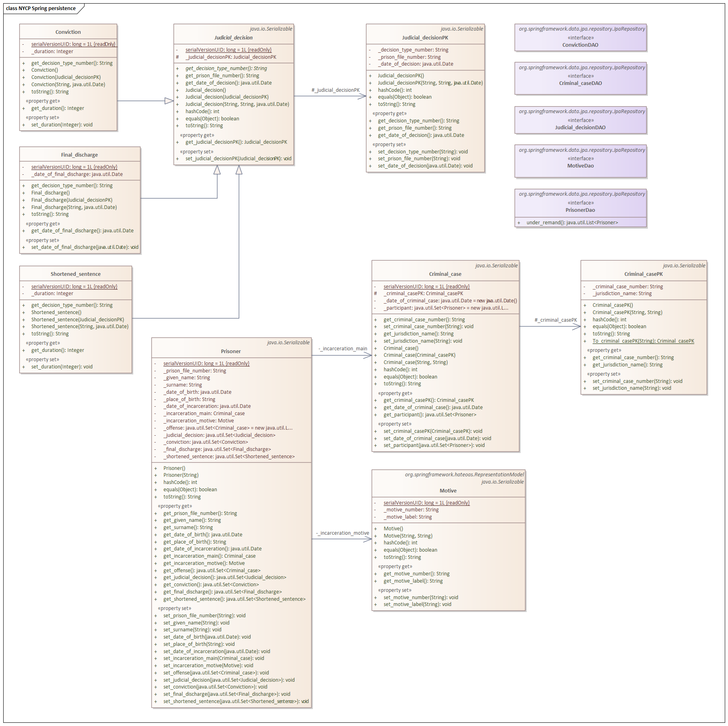
Task: Select the ConvictionDAO interface box
Action: coord(580,38)
